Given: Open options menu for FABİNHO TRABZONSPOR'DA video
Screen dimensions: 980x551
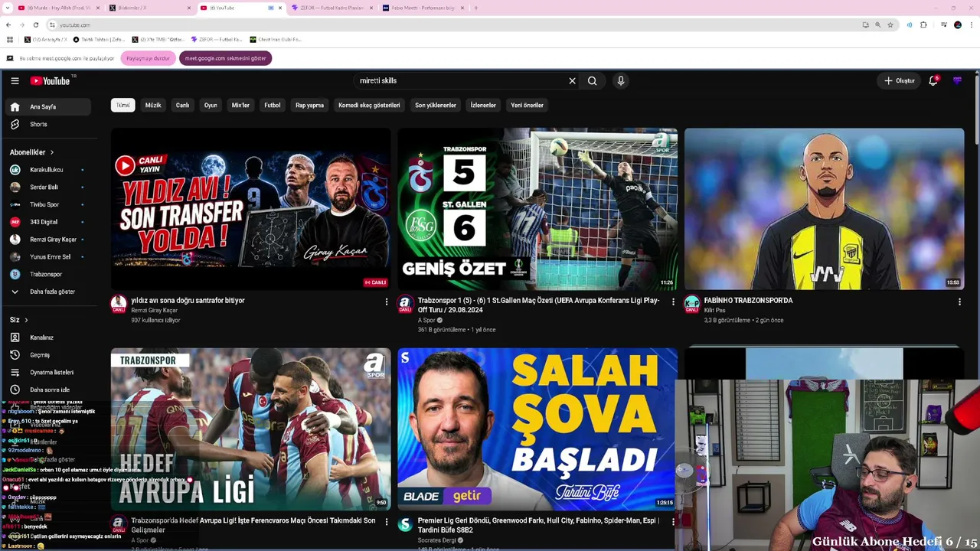Looking at the screenshot, I should click(959, 302).
